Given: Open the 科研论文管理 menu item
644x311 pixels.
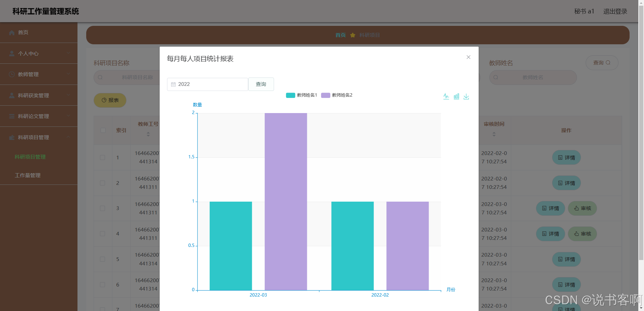Looking at the screenshot, I should (34, 116).
